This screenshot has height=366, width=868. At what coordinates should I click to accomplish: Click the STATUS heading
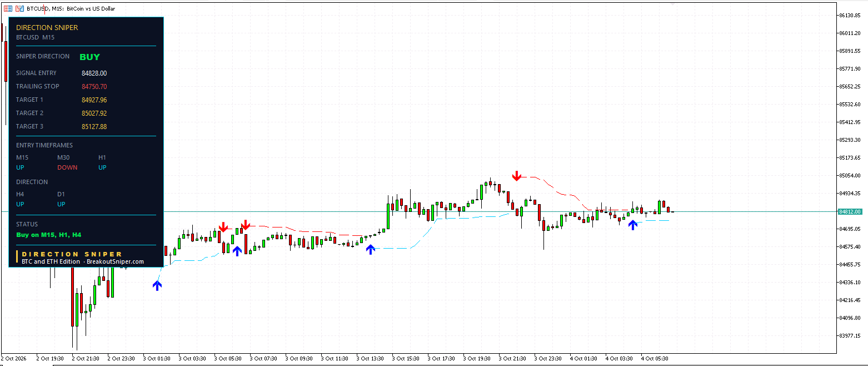pyautogui.click(x=27, y=224)
